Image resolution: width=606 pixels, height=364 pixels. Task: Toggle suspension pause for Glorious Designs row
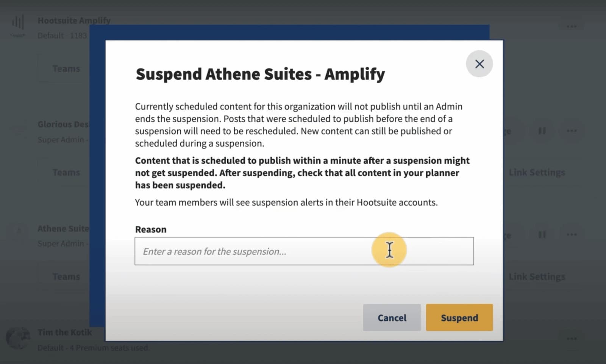[x=542, y=131]
